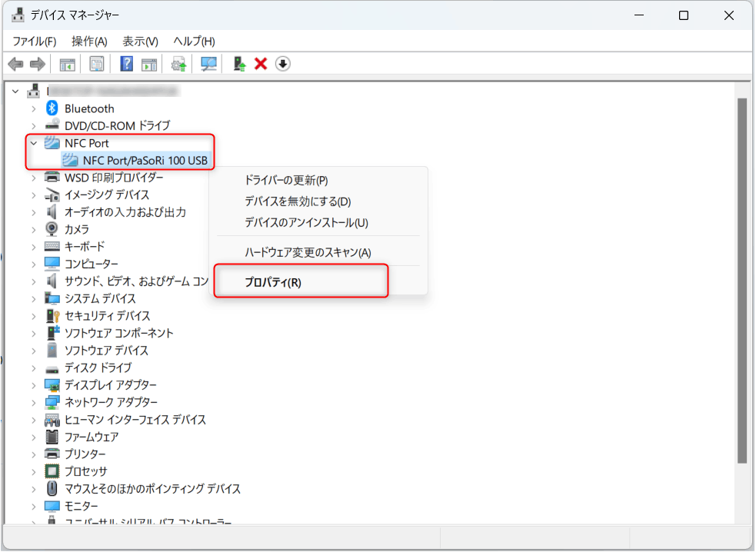Choose ハードウェア変更のスキャン(A) in context menu
756x552 pixels.
(308, 253)
